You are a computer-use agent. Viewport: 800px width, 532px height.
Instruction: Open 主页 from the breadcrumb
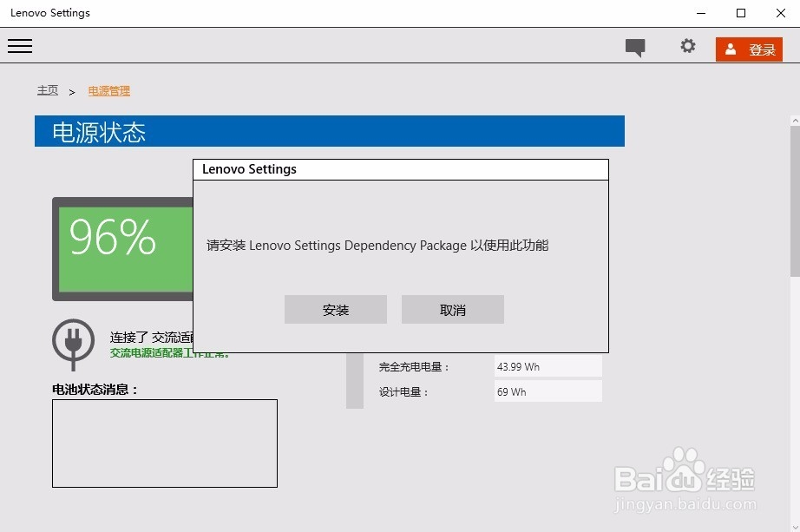(x=48, y=89)
